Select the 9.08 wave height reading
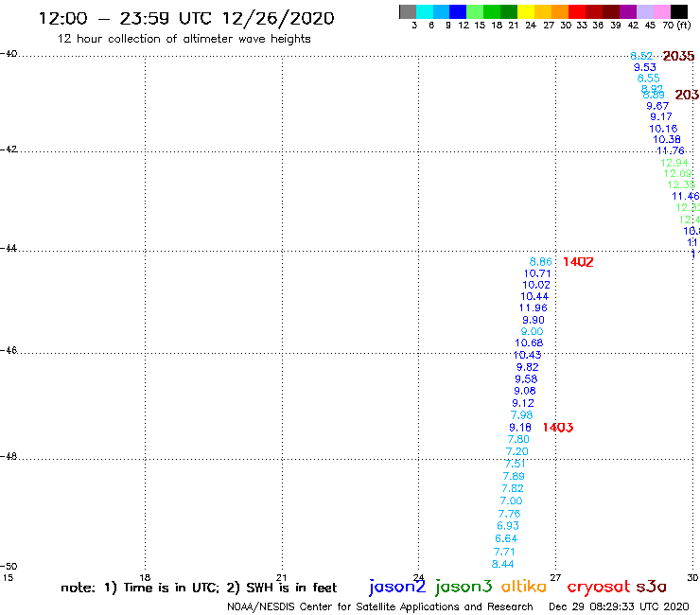700x615 pixels. tap(525, 391)
